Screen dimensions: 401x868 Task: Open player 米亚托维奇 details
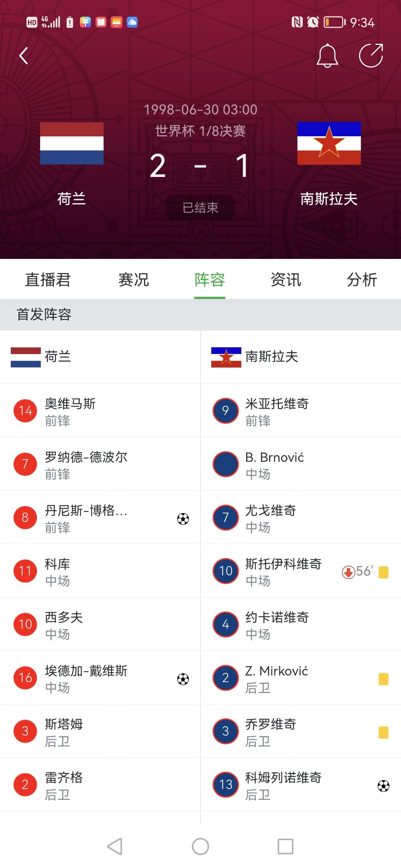click(277, 411)
